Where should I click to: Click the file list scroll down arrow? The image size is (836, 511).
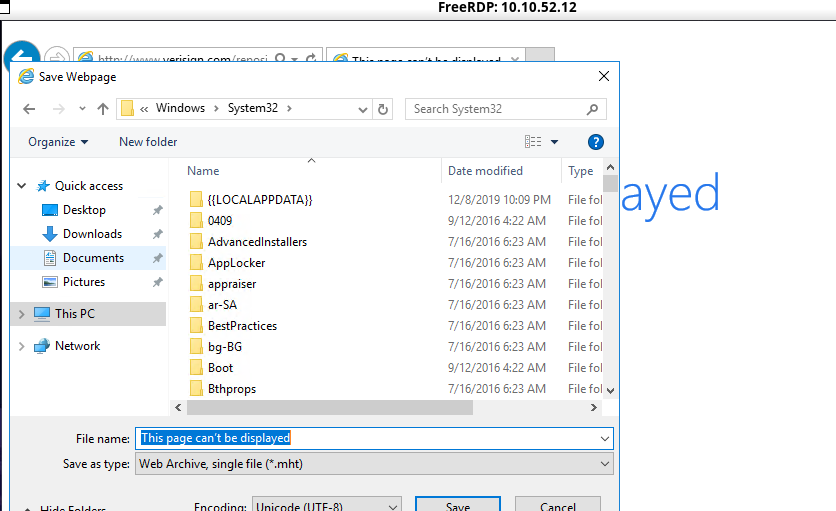610,390
